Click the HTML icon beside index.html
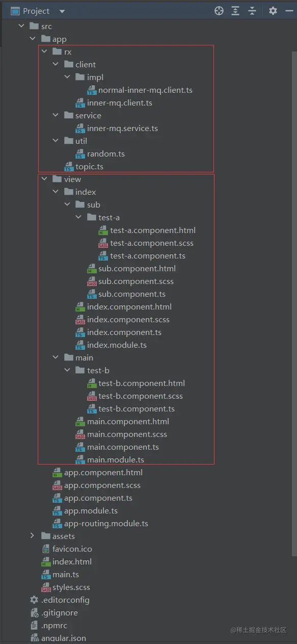This screenshot has height=644, width=297. coord(46,562)
